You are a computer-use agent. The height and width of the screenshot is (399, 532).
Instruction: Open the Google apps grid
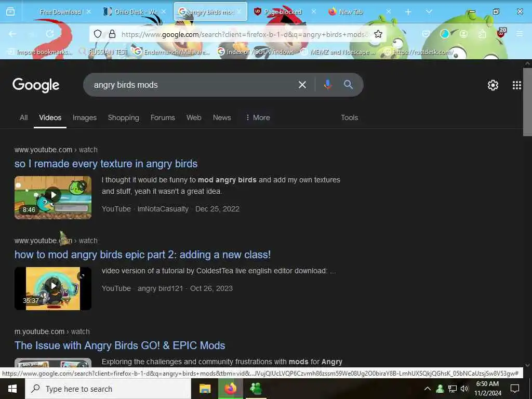pos(516,85)
